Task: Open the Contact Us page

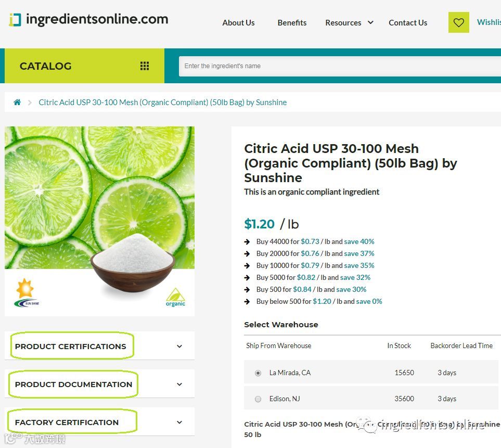Action: 408,23
